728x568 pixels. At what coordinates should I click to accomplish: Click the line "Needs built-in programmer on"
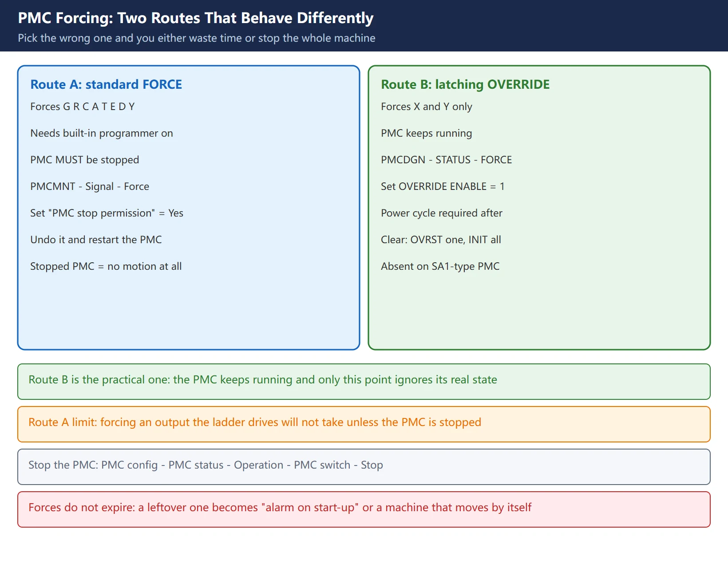tap(102, 133)
